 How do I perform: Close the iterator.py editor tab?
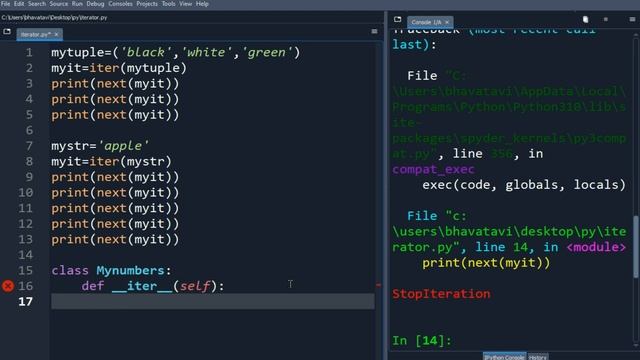point(56,34)
